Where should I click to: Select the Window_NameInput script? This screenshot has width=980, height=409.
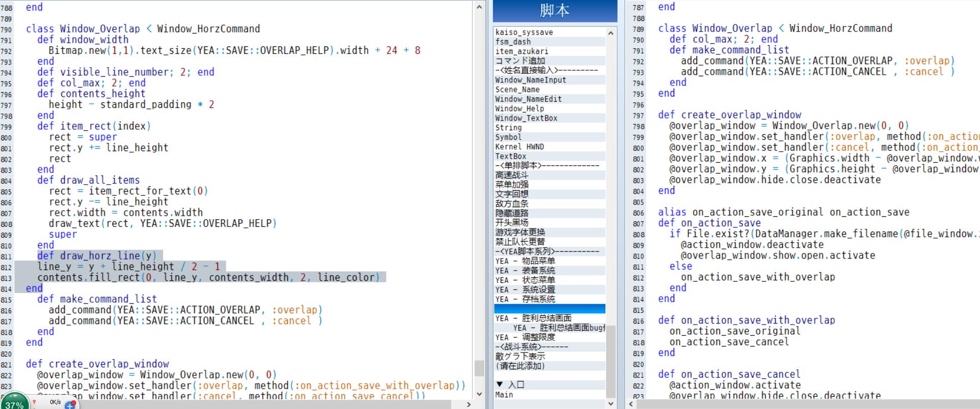[531, 80]
